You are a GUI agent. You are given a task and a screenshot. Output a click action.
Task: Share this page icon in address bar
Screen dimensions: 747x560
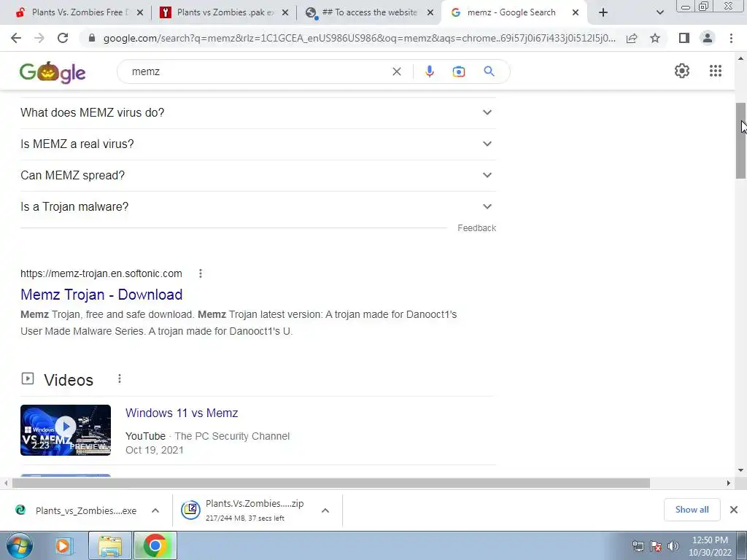(x=632, y=38)
